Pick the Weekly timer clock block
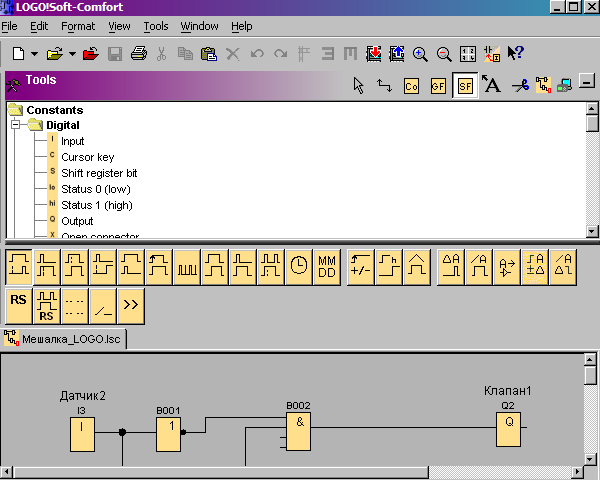Viewport: 600px width, 480px height. (x=299, y=267)
